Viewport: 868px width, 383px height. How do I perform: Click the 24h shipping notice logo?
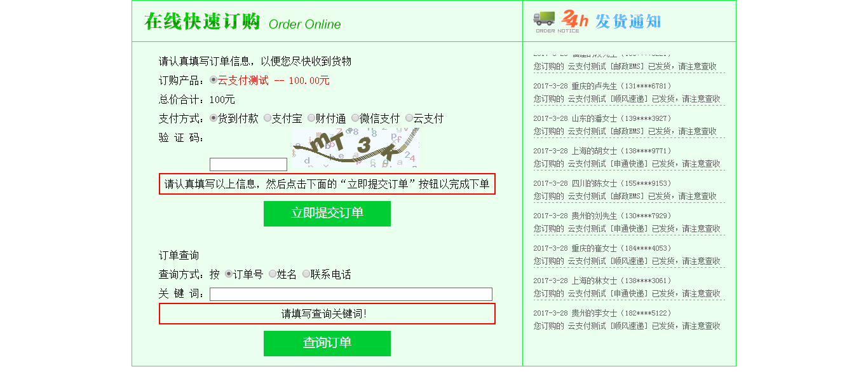click(574, 19)
